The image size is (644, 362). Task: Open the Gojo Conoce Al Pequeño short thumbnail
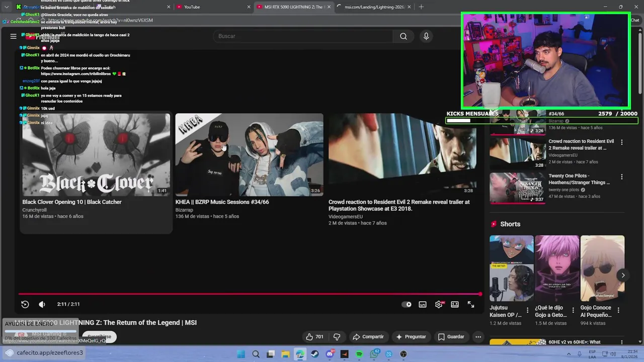click(602, 268)
